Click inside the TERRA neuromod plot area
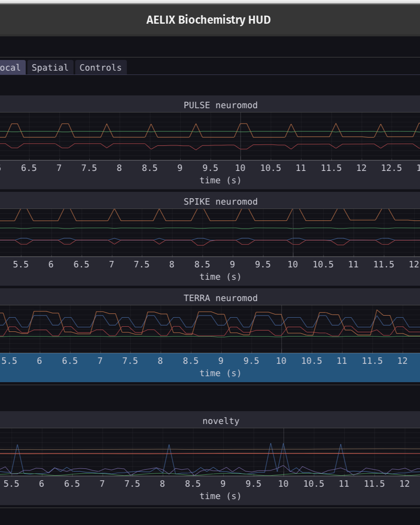The height and width of the screenshot is (525, 420). [x=210, y=329]
